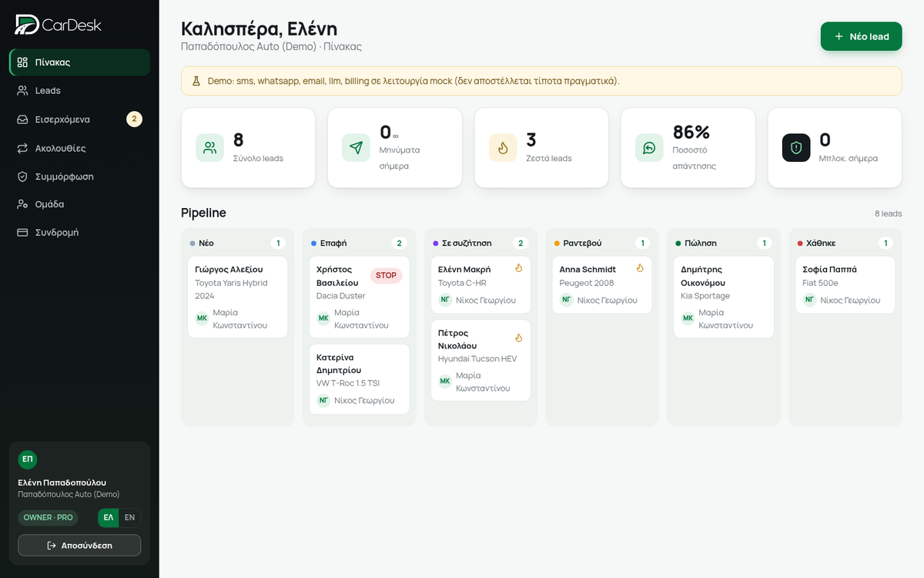Click the Σύνολο leads people icon
Viewport: 924px width, 578px height.
(x=209, y=148)
